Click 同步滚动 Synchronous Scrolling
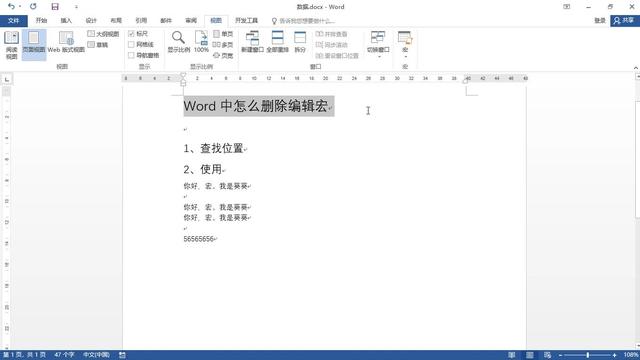The height and width of the screenshot is (360, 640). (331, 44)
